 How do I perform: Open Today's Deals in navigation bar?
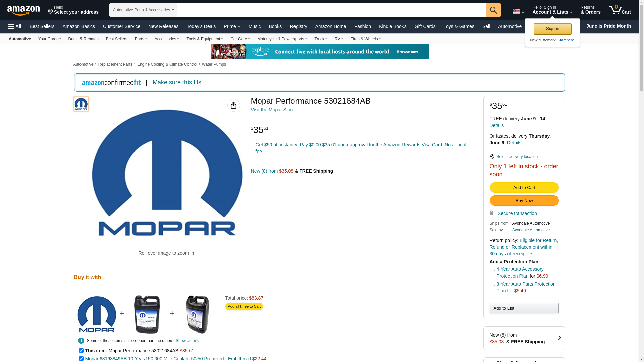[x=201, y=26]
